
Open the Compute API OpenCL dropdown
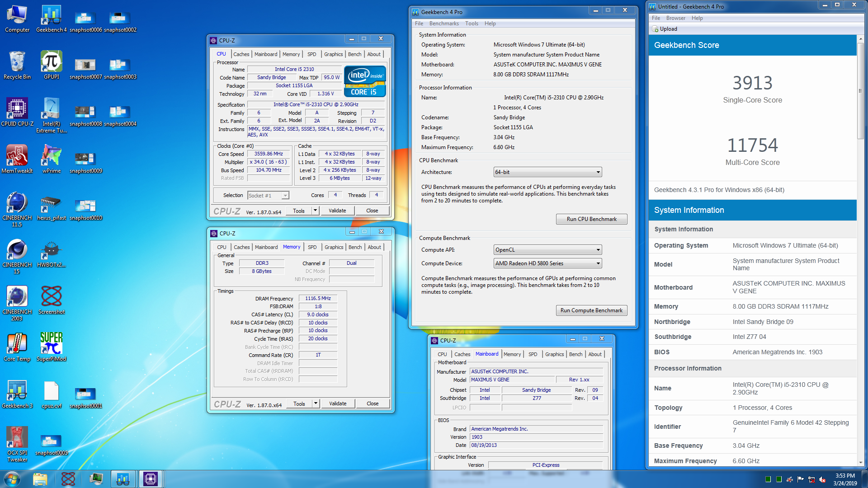click(x=547, y=250)
